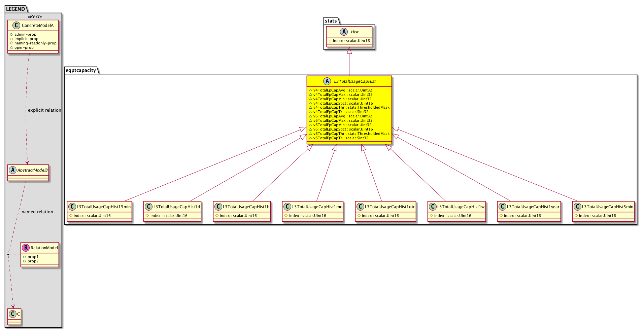
Task: Open the 'stats' package tab label
Action: click(331, 21)
